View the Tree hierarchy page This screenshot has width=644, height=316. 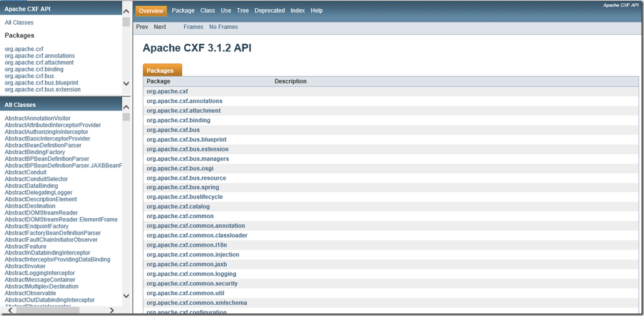[x=242, y=11]
